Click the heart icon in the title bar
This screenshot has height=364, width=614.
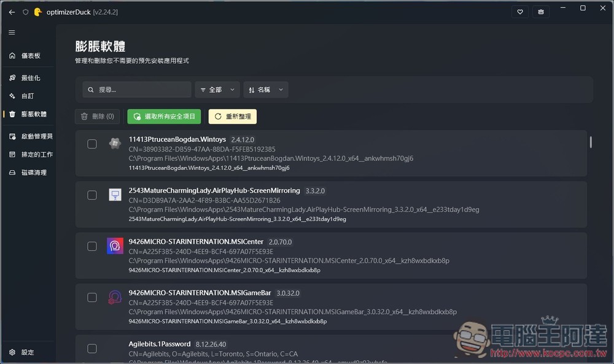pyautogui.click(x=520, y=12)
